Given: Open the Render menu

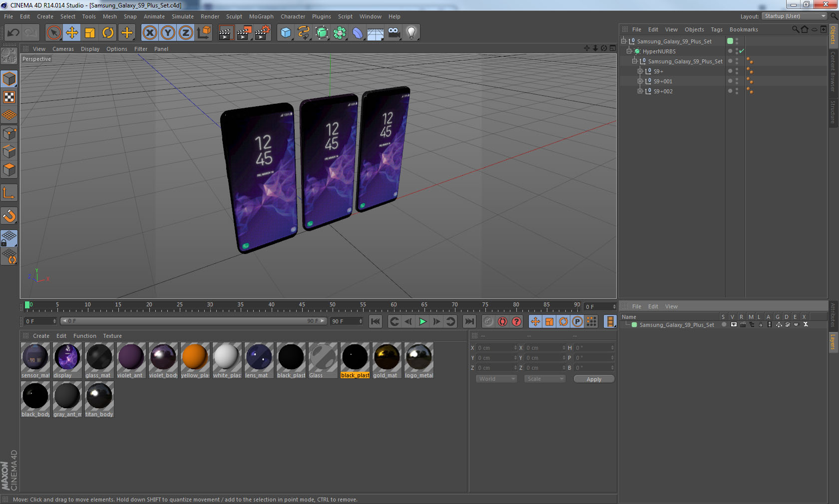Looking at the screenshot, I should coord(210,16).
